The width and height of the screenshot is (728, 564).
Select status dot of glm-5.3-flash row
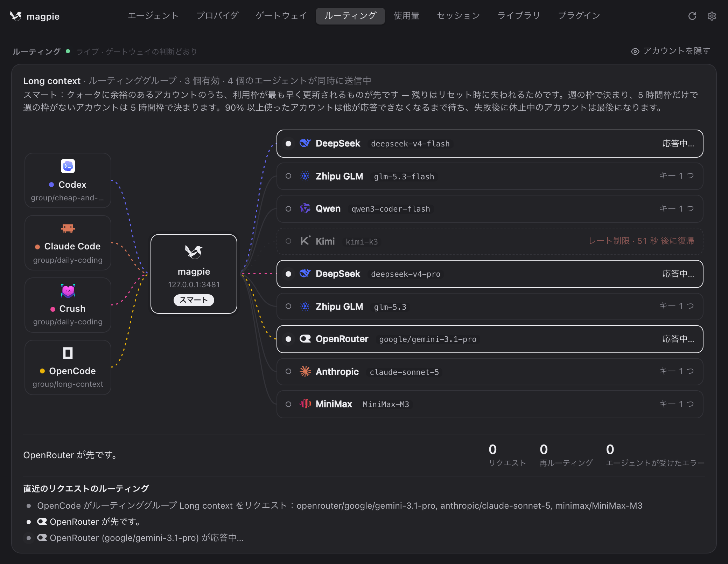click(x=288, y=176)
